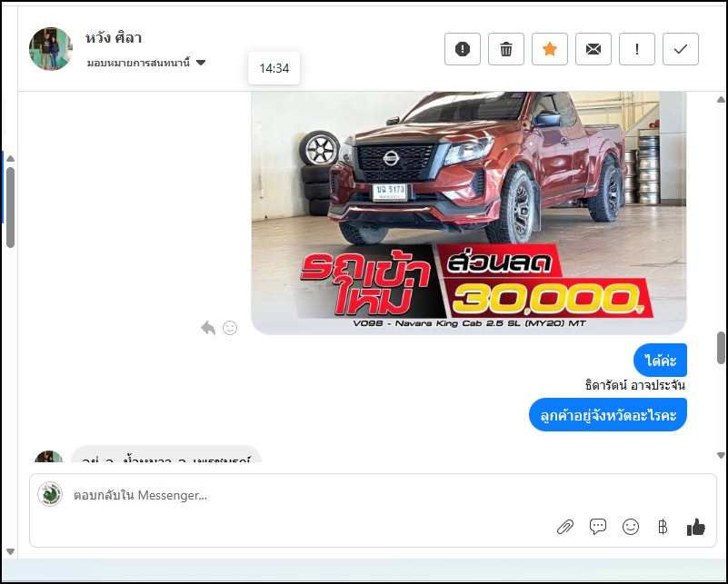728x584 pixels.
Task: Open profile picture of หวัง ศิลา
Action: (51, 49)
